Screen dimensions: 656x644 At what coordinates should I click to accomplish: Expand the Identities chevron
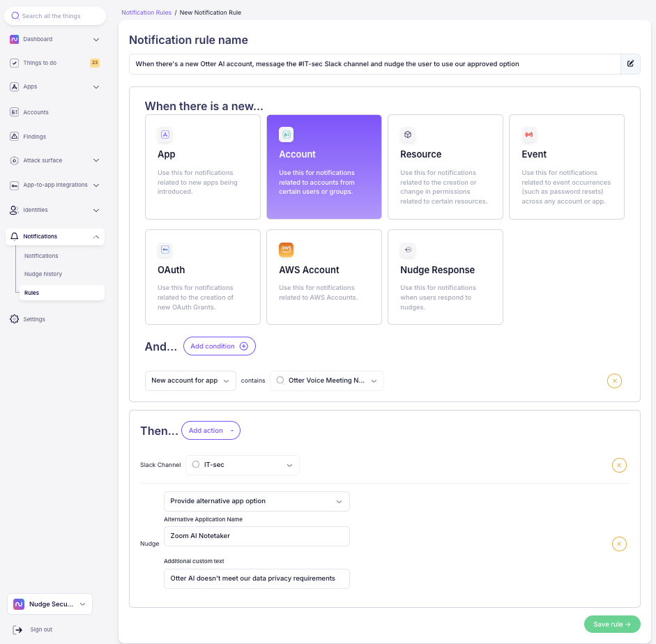pos(96,210)
